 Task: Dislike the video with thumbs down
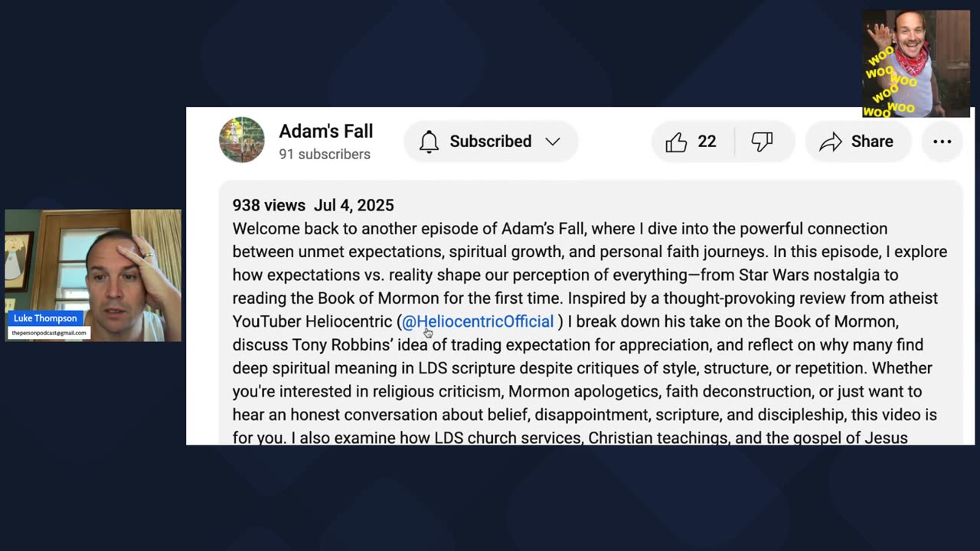pos(762,142)
